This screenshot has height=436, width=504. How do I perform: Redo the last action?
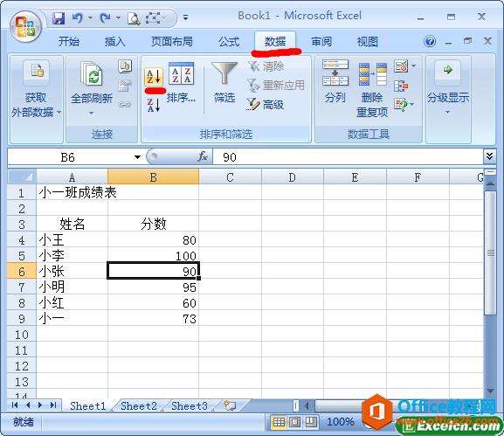tap(106, 18)
